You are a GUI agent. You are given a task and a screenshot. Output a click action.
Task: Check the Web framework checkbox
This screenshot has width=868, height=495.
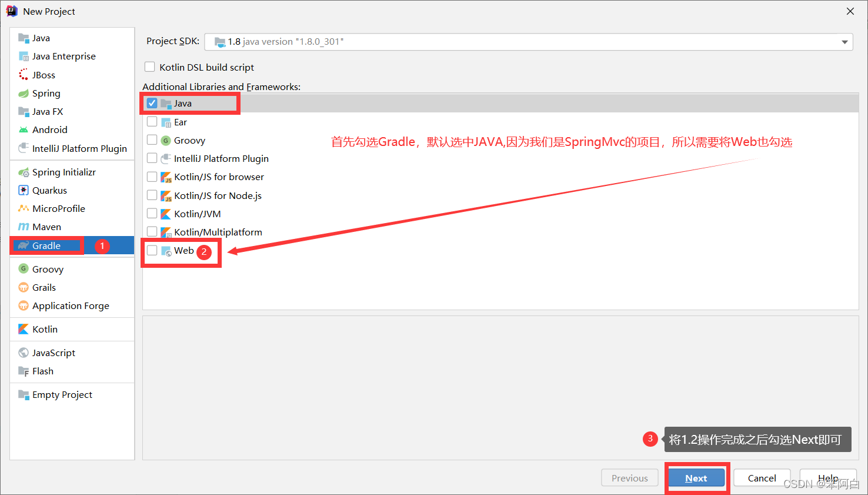(x=152, y=250)
